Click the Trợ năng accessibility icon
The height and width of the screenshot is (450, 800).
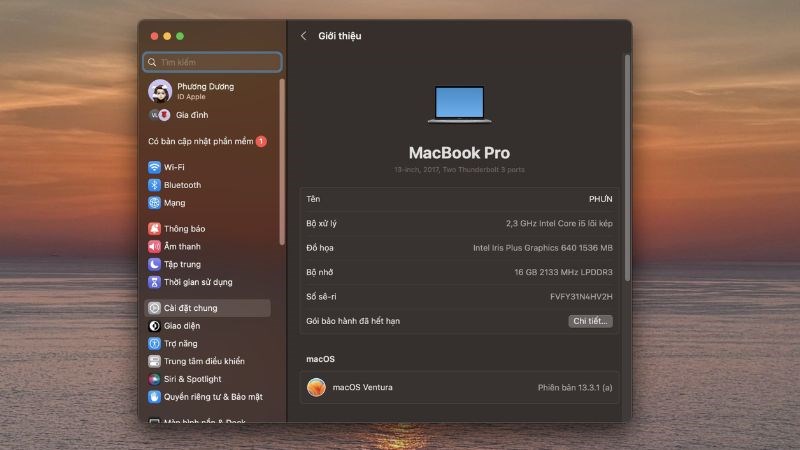(154, 343)
